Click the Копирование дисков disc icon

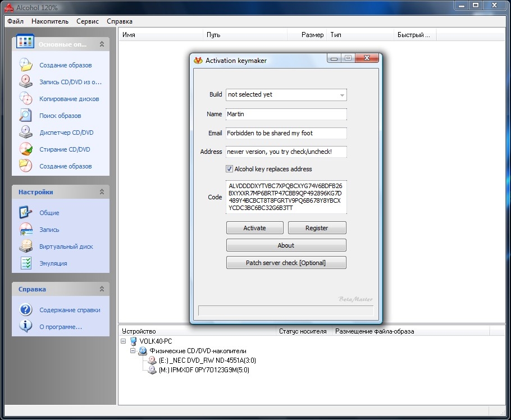pos(26,98)
